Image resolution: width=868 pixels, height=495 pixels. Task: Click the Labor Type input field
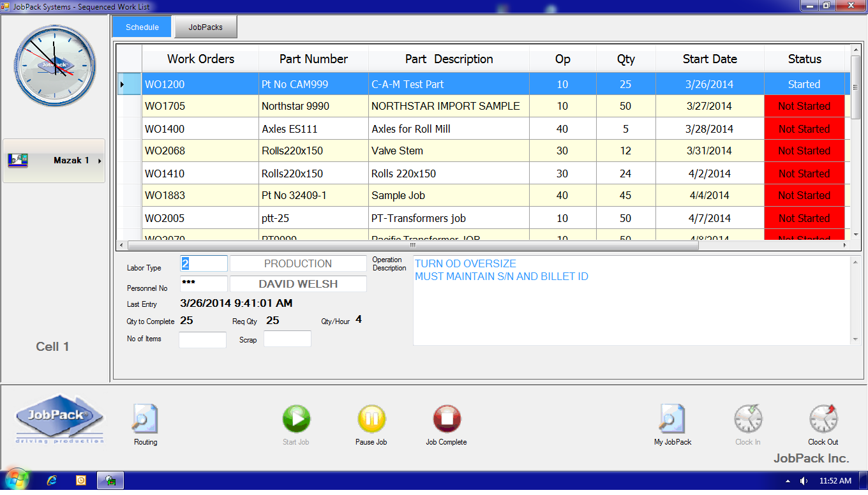[203, 263]
